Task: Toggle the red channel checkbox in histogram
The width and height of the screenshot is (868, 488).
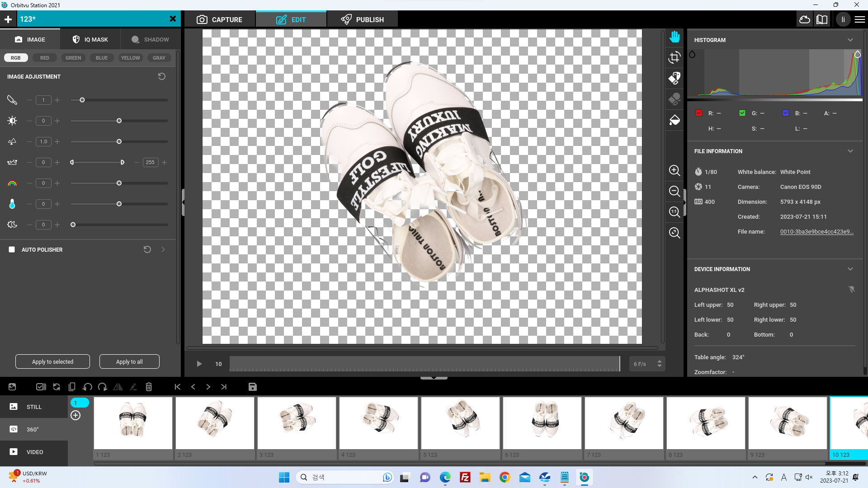Action: (x=699, y=113)
